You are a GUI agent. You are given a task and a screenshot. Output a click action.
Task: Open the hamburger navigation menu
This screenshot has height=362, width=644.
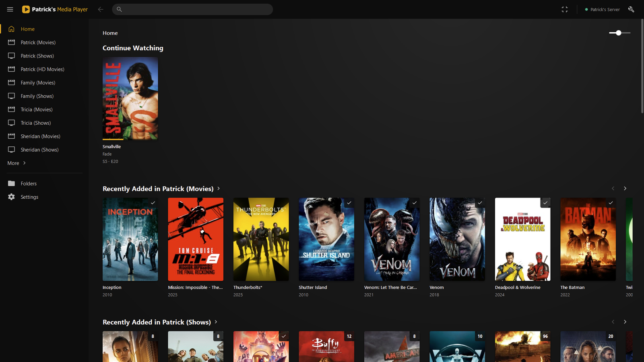point(10,9)
